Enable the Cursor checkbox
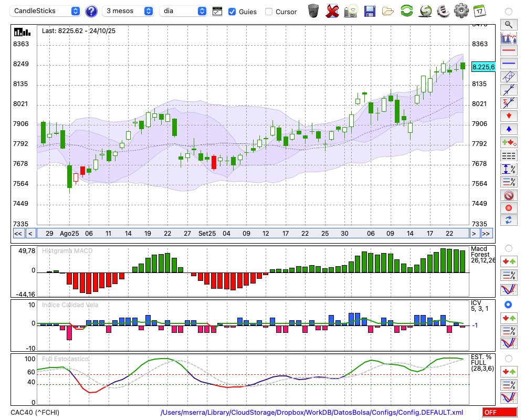Screen dimensions: 525x420 [268, 12]
